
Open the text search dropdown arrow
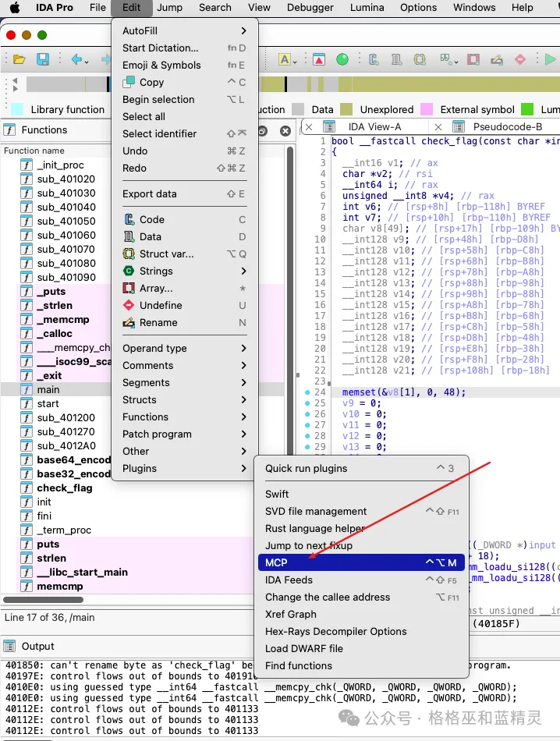point(295,62)
